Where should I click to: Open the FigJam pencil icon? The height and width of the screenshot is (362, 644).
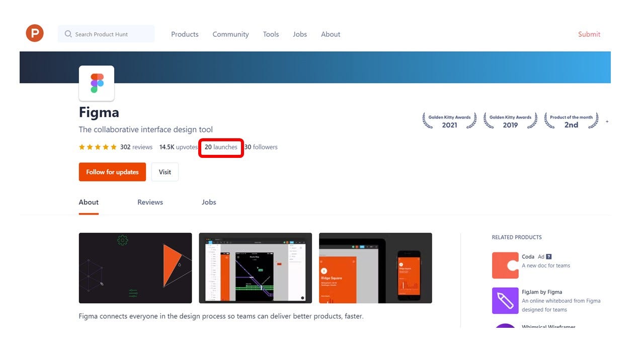click(505, 301)
